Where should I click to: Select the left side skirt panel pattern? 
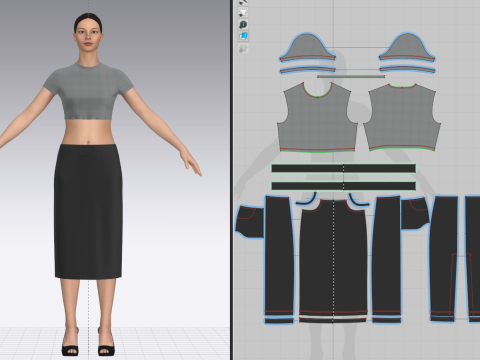279,255
